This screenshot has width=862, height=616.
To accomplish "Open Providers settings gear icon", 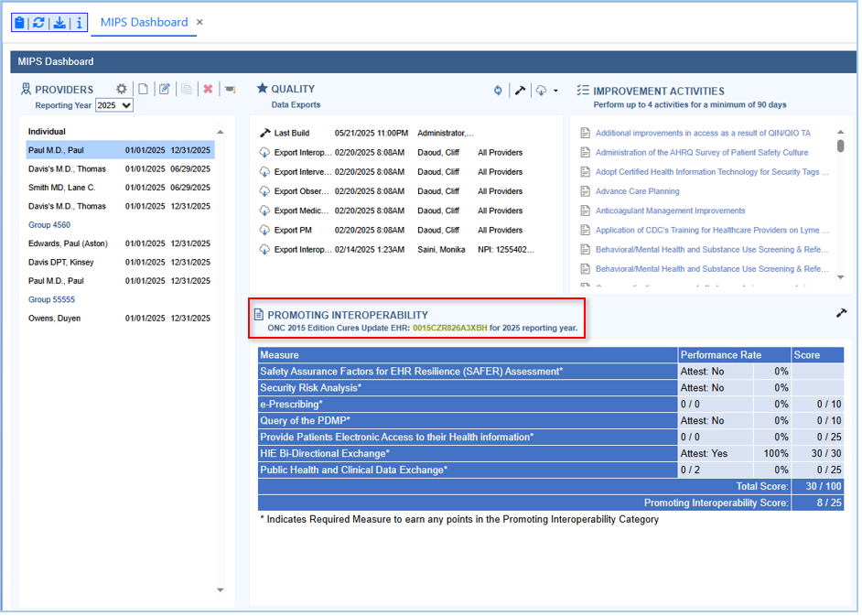I will [x=122, y=89].
